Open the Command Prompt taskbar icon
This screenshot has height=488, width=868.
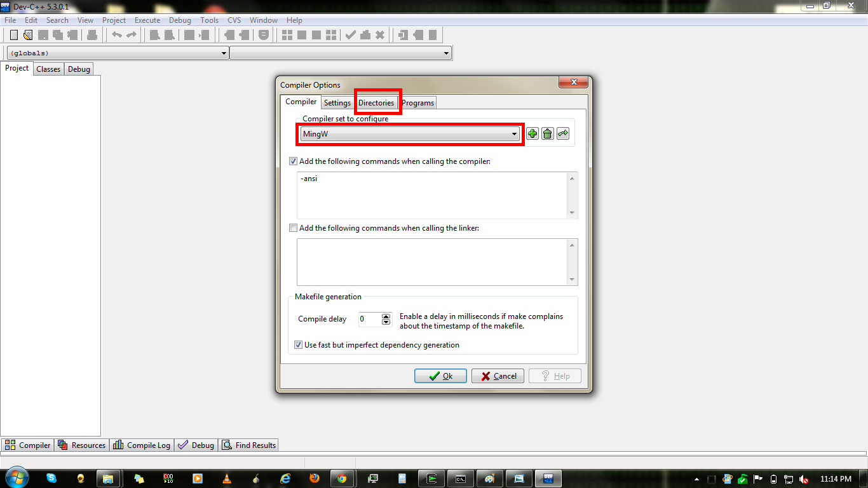point(461,478)
